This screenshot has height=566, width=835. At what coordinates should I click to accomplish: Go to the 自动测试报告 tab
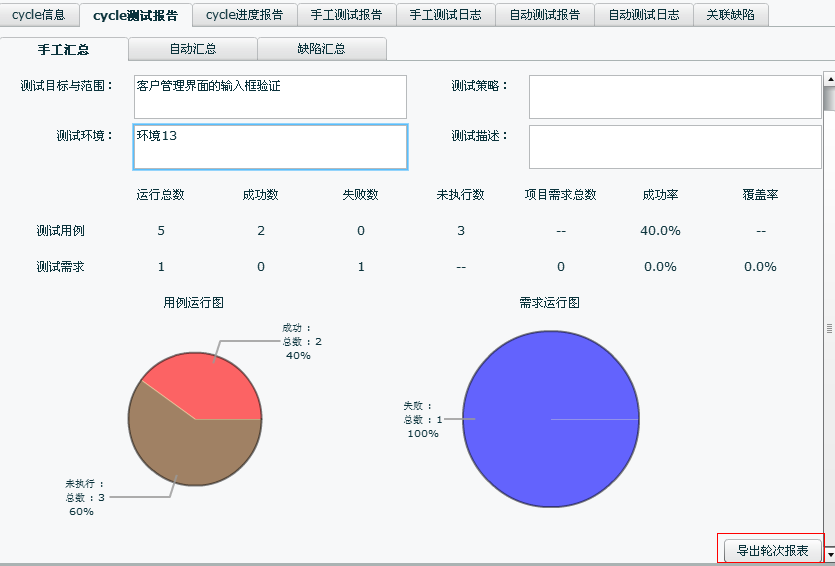click(x=544, y=15)
